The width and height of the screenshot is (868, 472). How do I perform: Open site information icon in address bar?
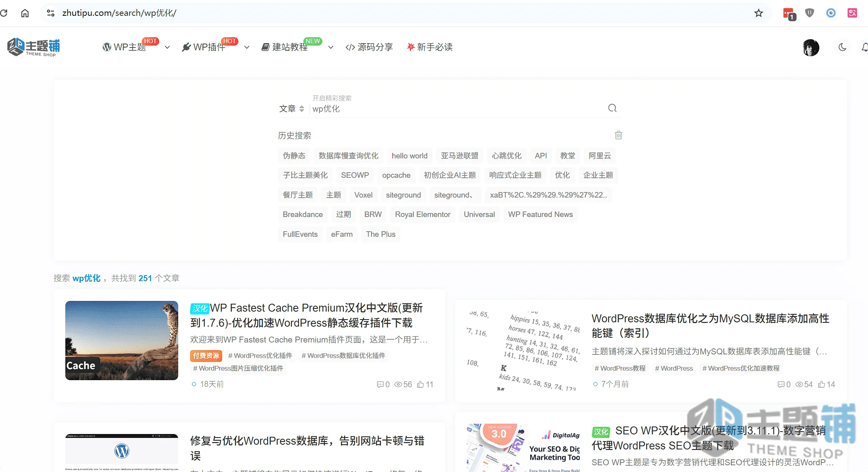point(51,13)
